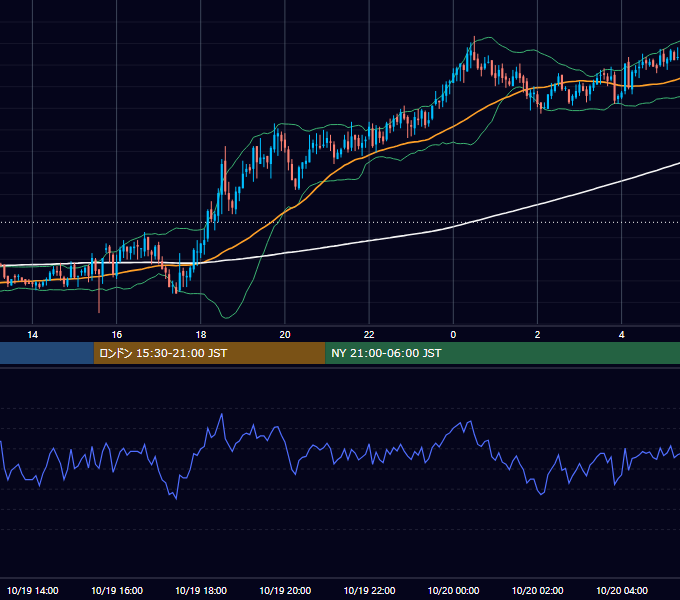Click the 10/20 02:00 date label

click(537, 590)
